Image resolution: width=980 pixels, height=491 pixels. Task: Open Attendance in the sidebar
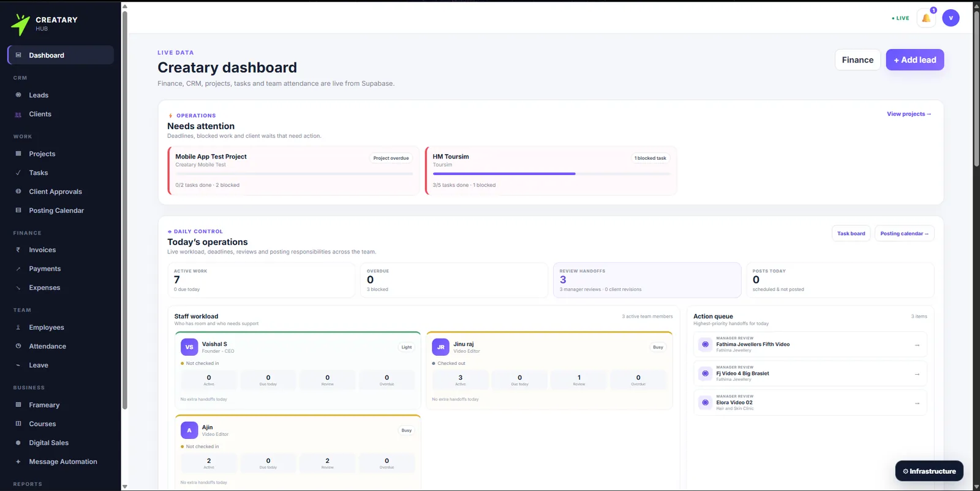61,347
